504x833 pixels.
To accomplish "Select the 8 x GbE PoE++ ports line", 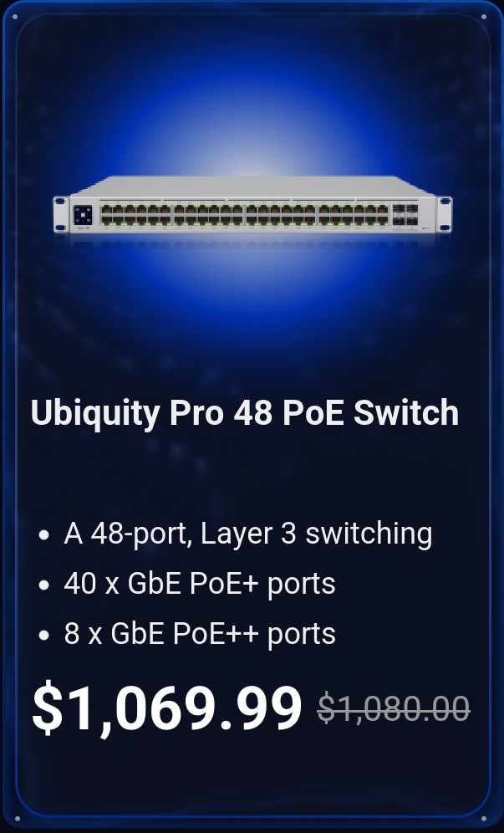I will pyautogui.click(x=200, y=634).
